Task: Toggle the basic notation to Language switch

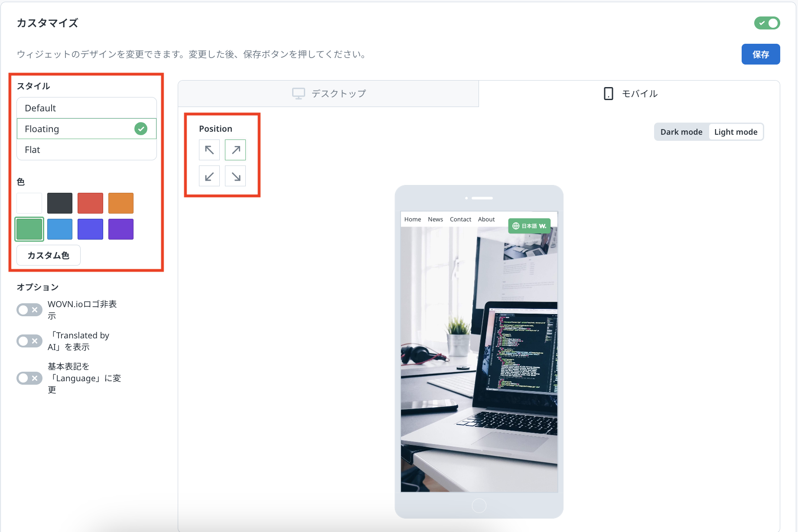Action: coord(29,378)
